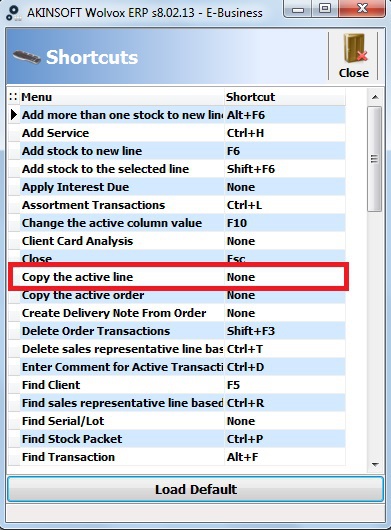Click the Ctrl+P shortcut cell
This screenshot has width=391, height=530.
tap(285, 439)
